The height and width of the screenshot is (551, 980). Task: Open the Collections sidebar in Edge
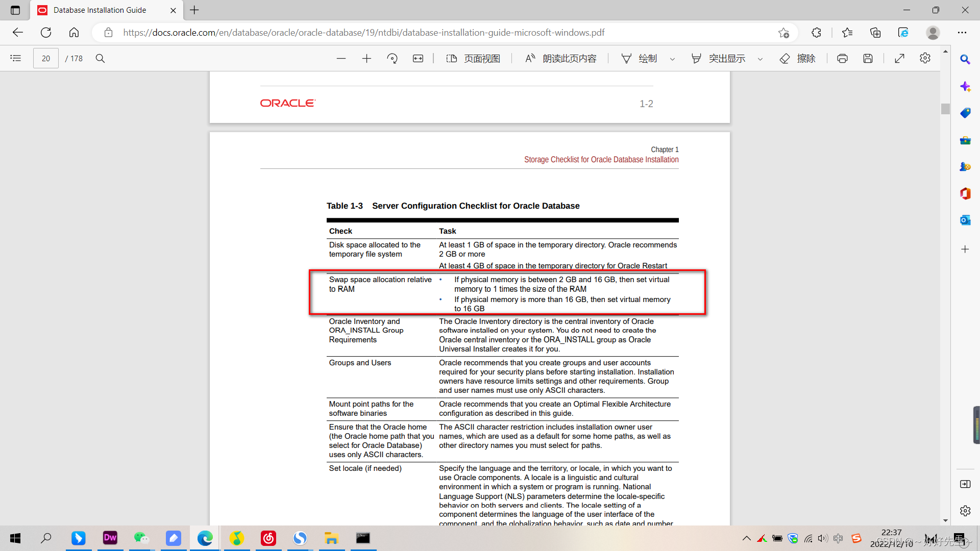[875, 32]
